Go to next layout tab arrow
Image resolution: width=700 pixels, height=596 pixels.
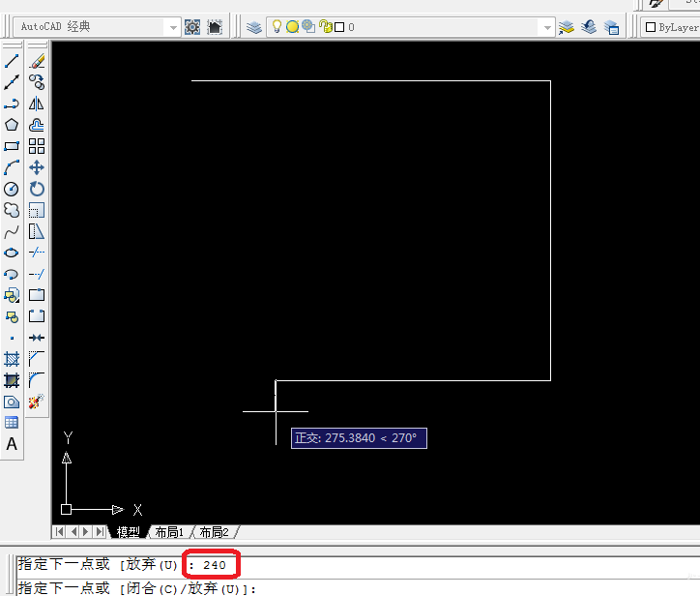click(86, 532)
